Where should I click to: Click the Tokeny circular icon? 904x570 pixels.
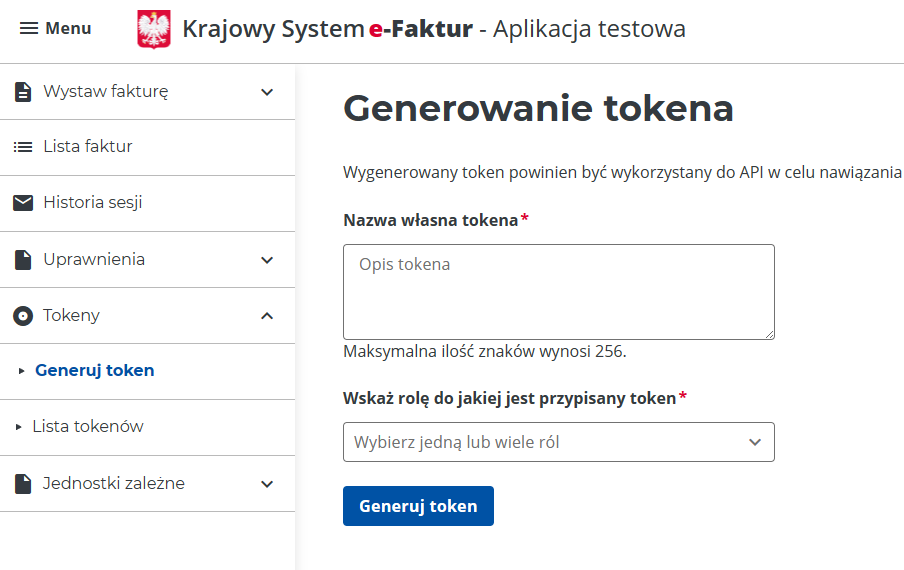23,316
